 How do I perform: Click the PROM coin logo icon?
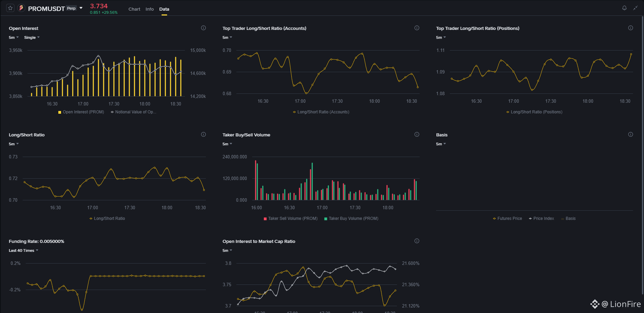(x=21, y=8)
